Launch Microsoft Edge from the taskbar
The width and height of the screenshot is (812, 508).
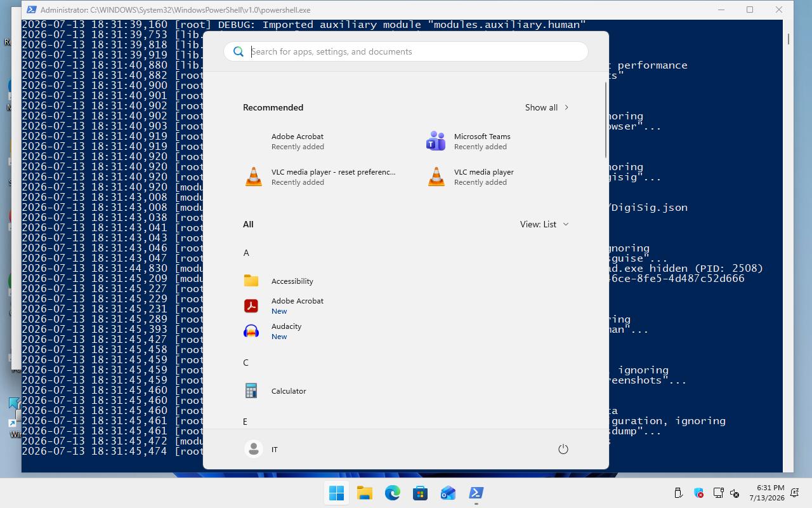coord(392,493)
